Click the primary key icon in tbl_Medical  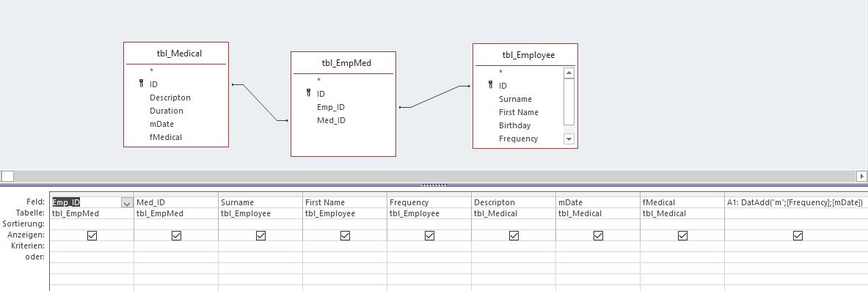141,84
